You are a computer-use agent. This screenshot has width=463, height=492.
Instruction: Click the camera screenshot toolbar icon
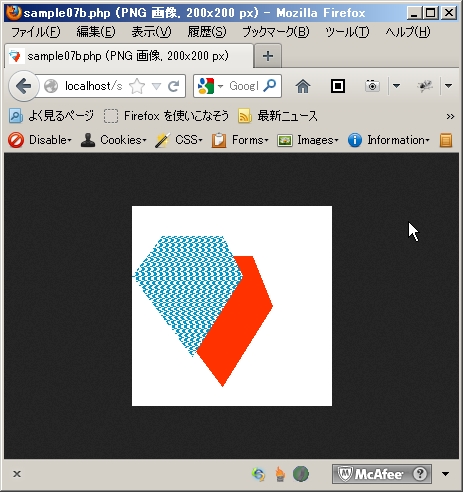372,86
